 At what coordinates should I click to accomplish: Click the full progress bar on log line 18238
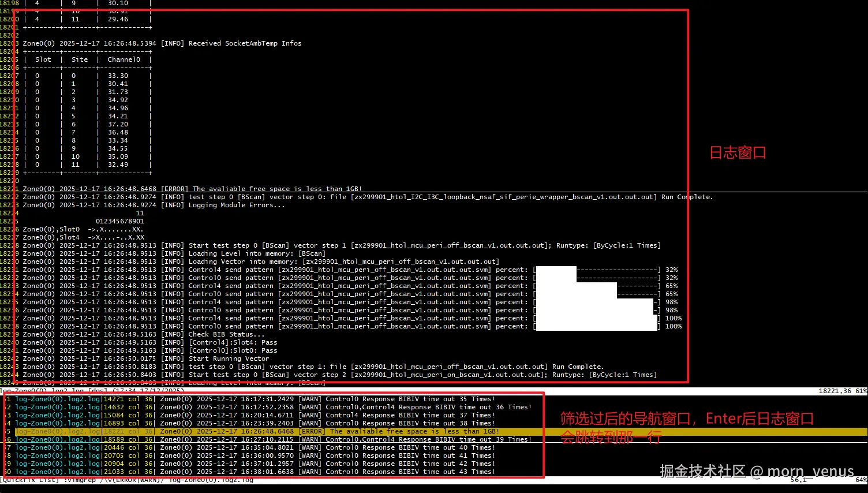pos(597,326)
